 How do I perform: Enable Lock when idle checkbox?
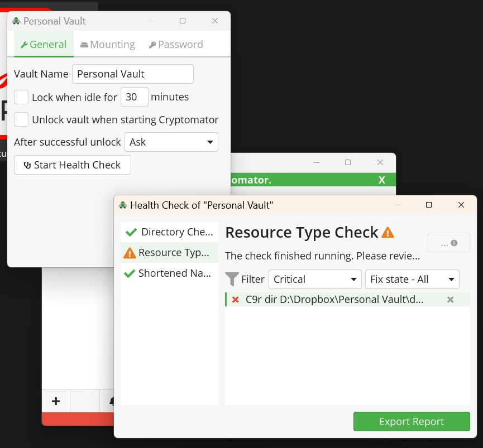[21, 97]
